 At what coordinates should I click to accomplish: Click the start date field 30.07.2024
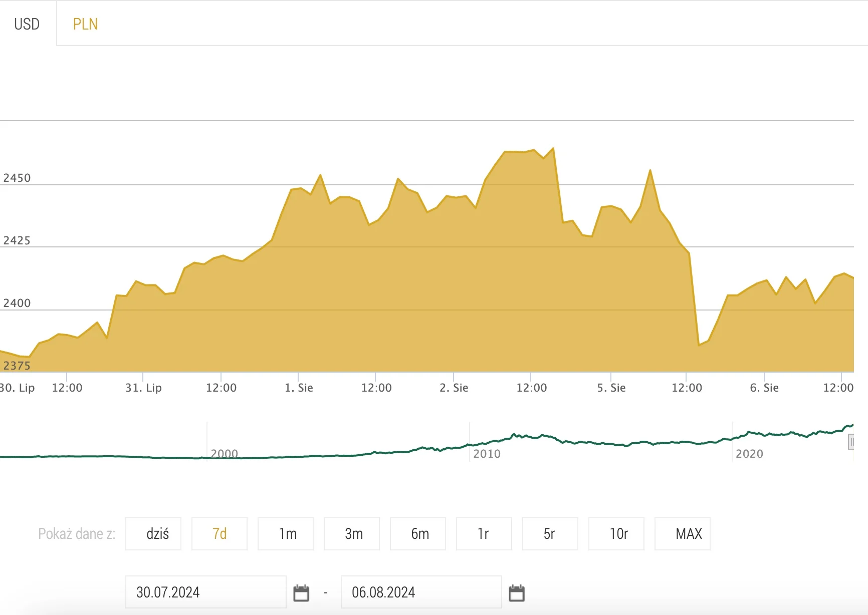tap(205, 592)
